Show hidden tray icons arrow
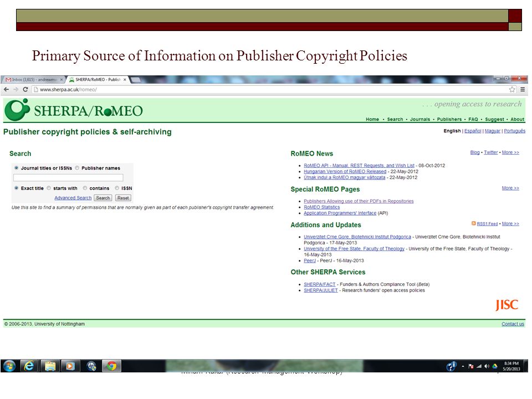Screen dimensions: 532x399 click(463, 366)
